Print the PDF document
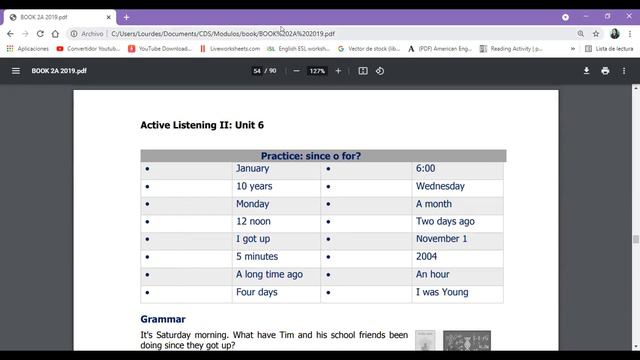 pyautogui.click(x=605, y=71)
